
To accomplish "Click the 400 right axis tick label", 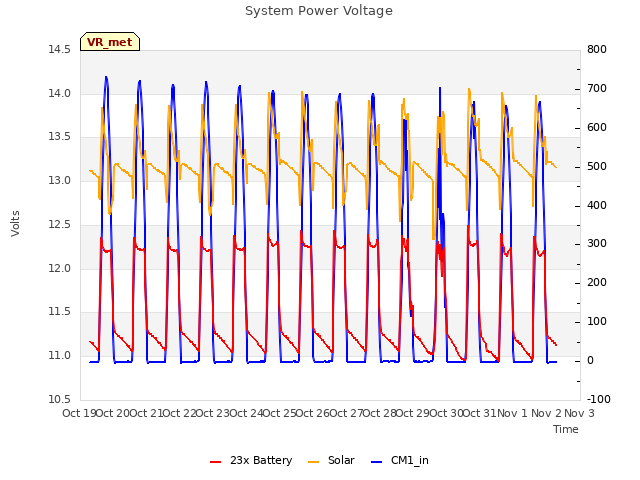I will click(x=597, y=205).
